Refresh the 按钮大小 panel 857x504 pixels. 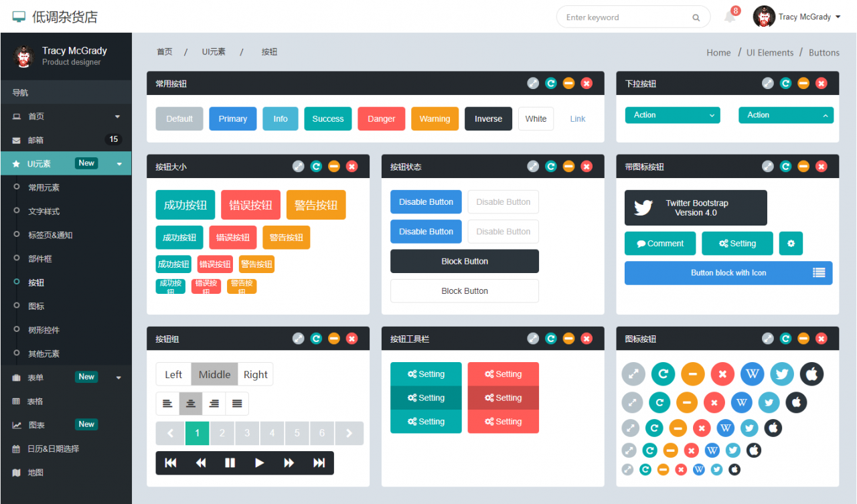click(x=316, y=166)
